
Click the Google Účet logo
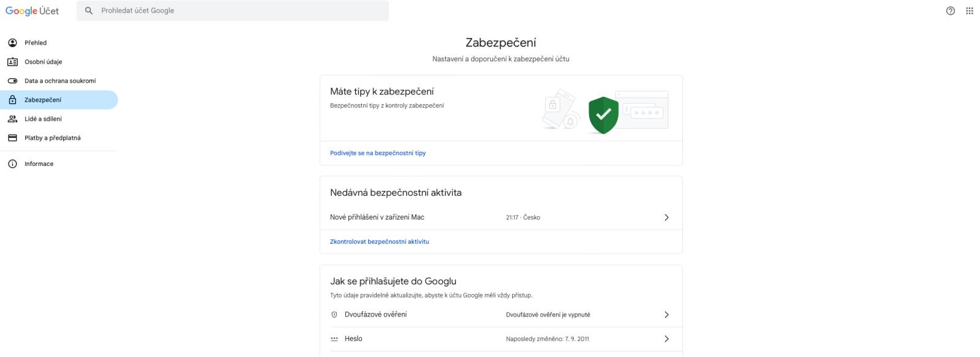[x=32, y=11]
